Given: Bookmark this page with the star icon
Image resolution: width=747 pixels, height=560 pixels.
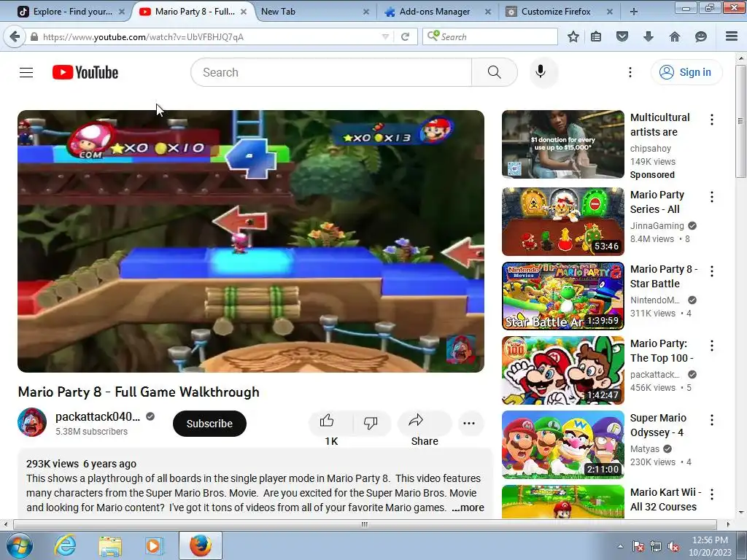Looking at the screenshot, I should (573, 36).
